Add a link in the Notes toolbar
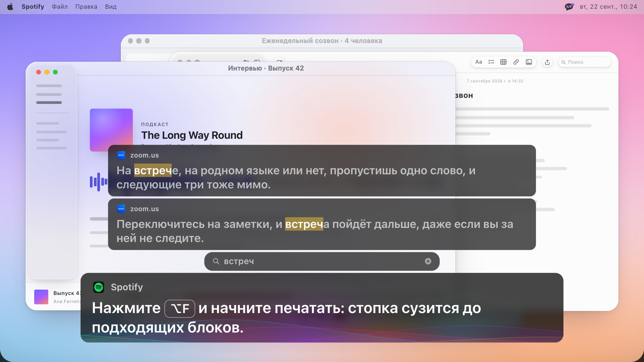Screen dimensions: 644x362 [x=516, y=62]
